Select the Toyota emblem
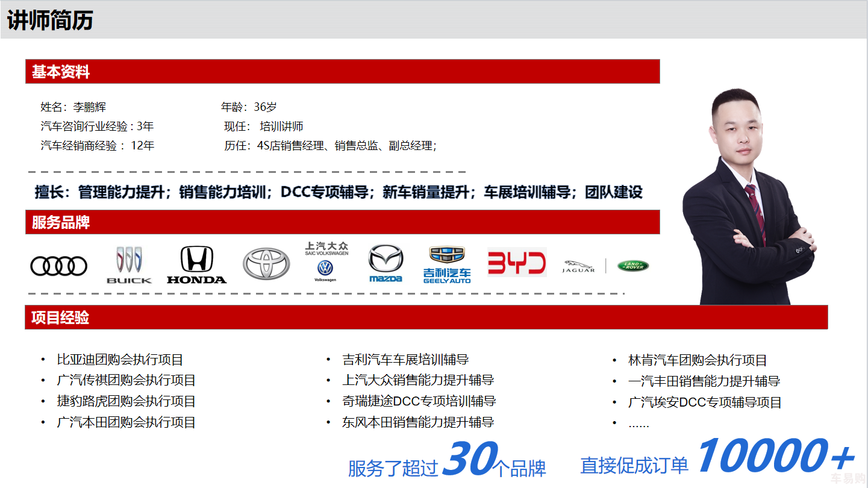 (x=266, y=264)
